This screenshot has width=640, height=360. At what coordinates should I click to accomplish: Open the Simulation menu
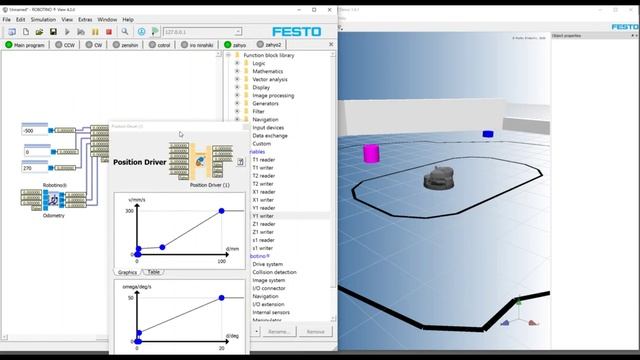[x=43, y=20]
